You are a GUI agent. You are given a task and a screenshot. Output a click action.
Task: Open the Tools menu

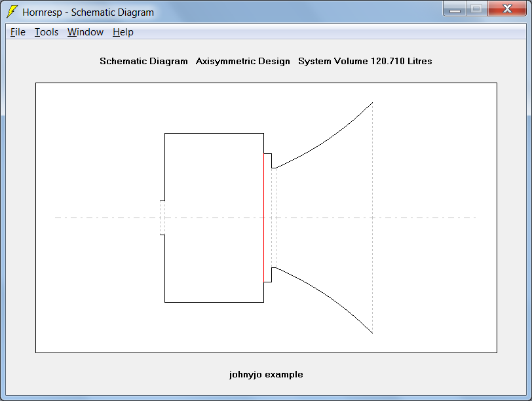click(x=47, y=32)
